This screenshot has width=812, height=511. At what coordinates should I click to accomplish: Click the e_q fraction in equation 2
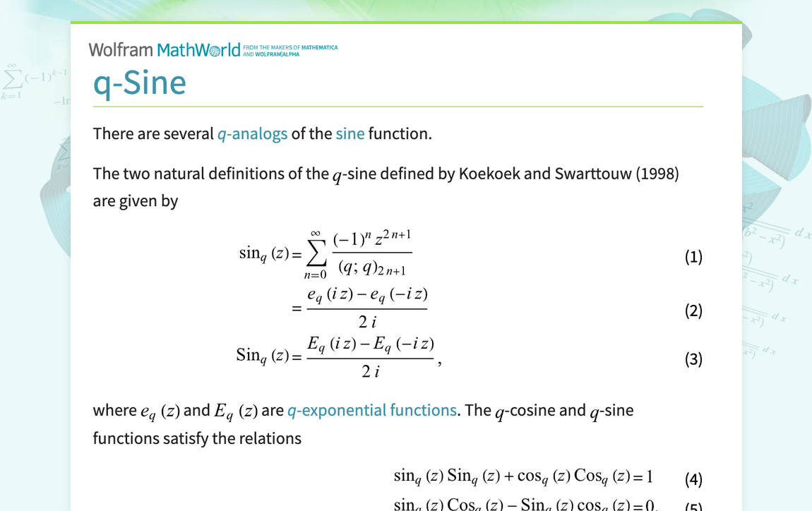point(367,307)
